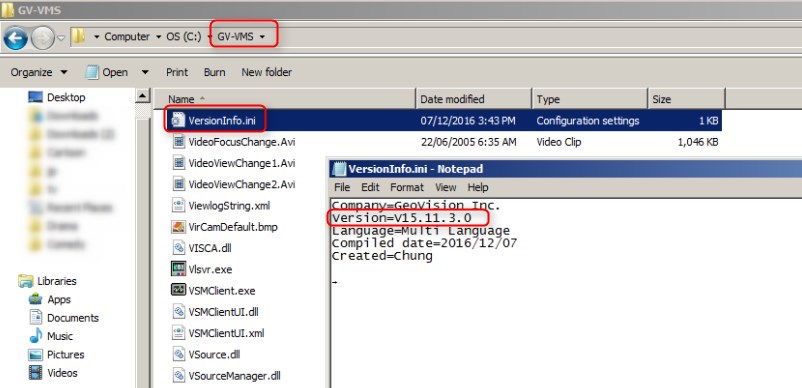Click the Vlsvr.exe application icon
This screenshot has width=802, height=388.
click(178, 269)
